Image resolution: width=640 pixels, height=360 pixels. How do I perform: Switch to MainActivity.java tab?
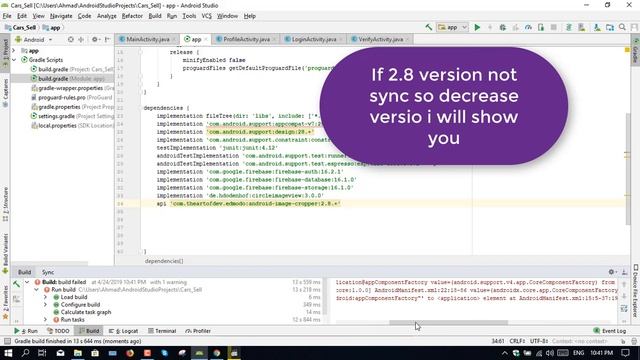pos(147,39)
